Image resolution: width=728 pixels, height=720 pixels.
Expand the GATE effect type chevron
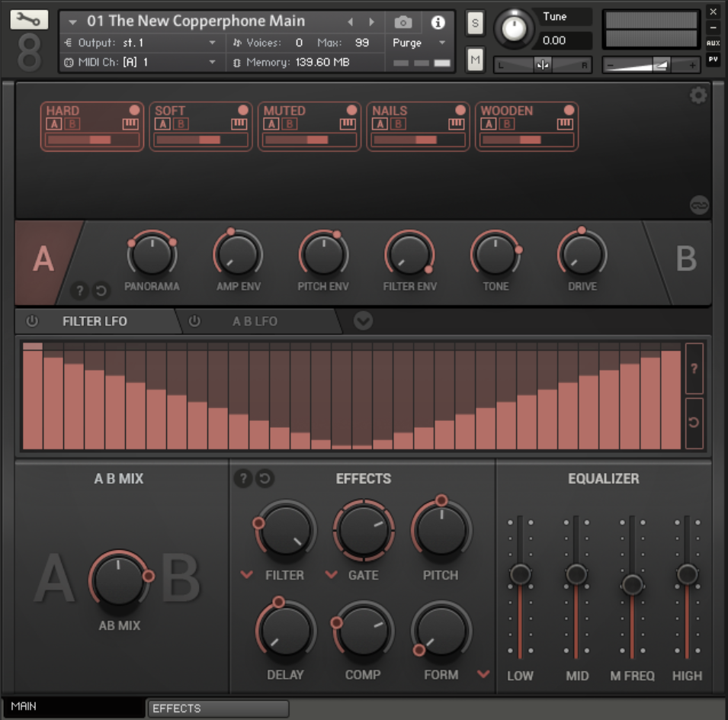click(x=331, y=575)
